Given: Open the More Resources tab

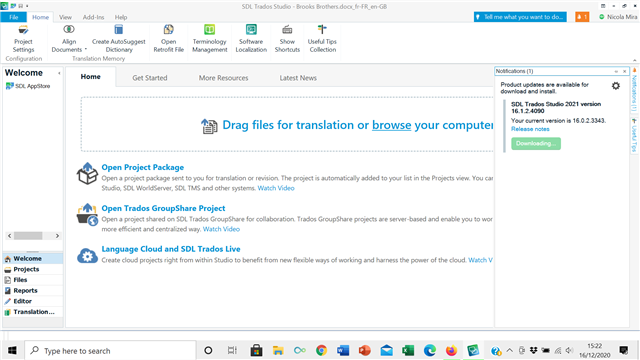Looking at the screenshot, I should [223, 78].
